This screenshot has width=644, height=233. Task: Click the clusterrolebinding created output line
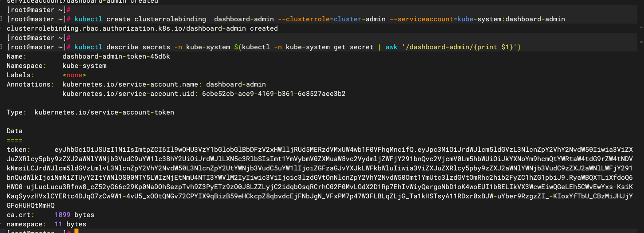point(142,28)
